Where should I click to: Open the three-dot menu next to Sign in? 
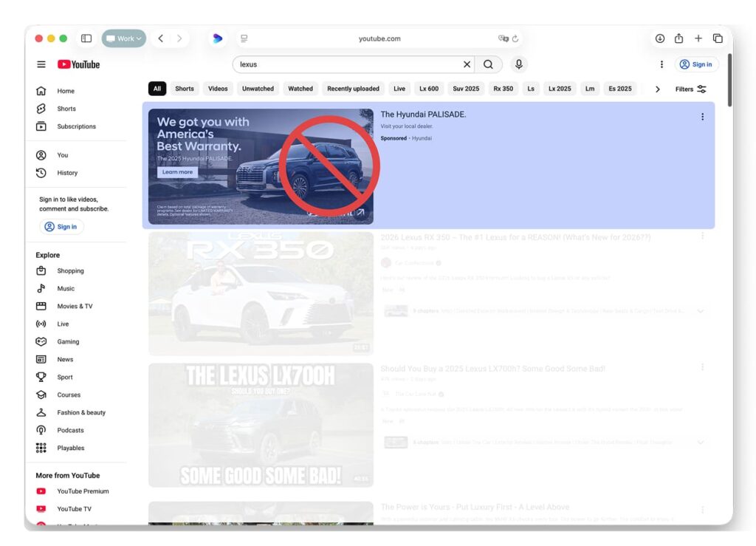[661, 64]
